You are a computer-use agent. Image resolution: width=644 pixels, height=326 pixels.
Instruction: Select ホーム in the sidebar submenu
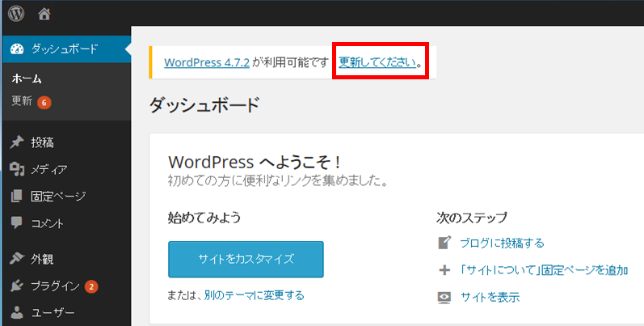27,78
